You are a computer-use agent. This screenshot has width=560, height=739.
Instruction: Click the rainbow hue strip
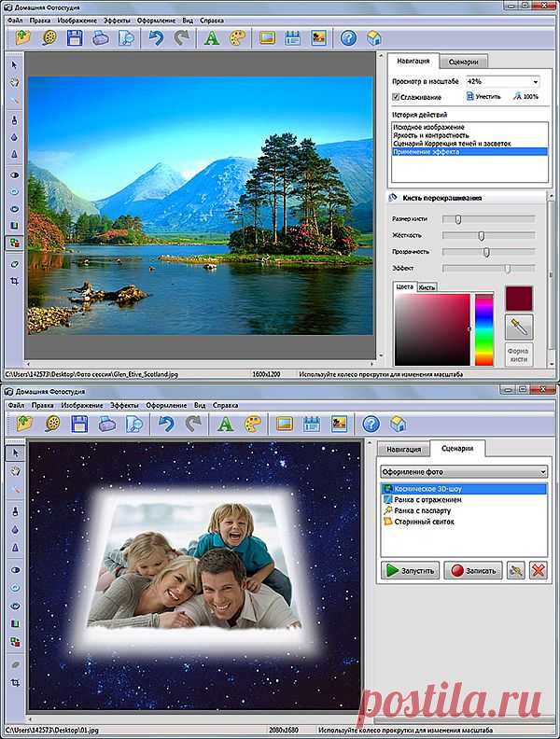pyautogui.click(x=483, y=329)
